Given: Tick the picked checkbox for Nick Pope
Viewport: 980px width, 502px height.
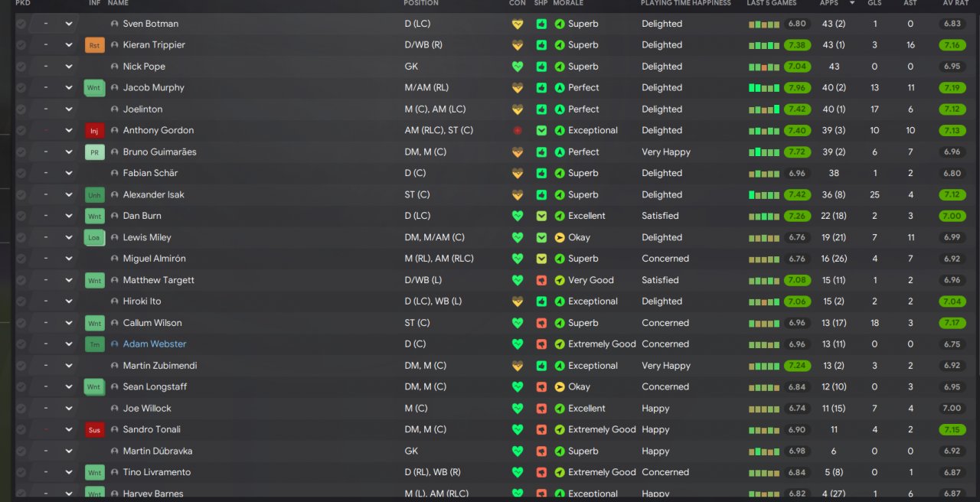Looking at the screenshot, I should (x=21, y=67).
